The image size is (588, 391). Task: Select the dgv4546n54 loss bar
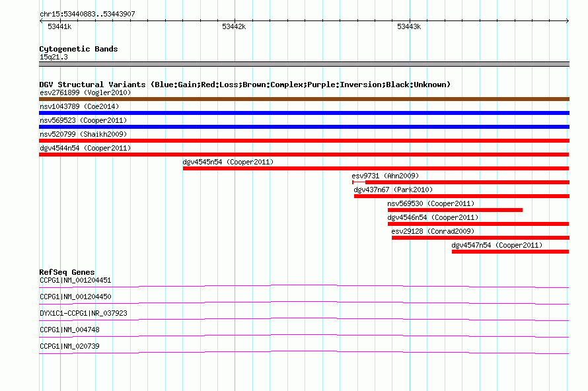[x=478, y=224]
